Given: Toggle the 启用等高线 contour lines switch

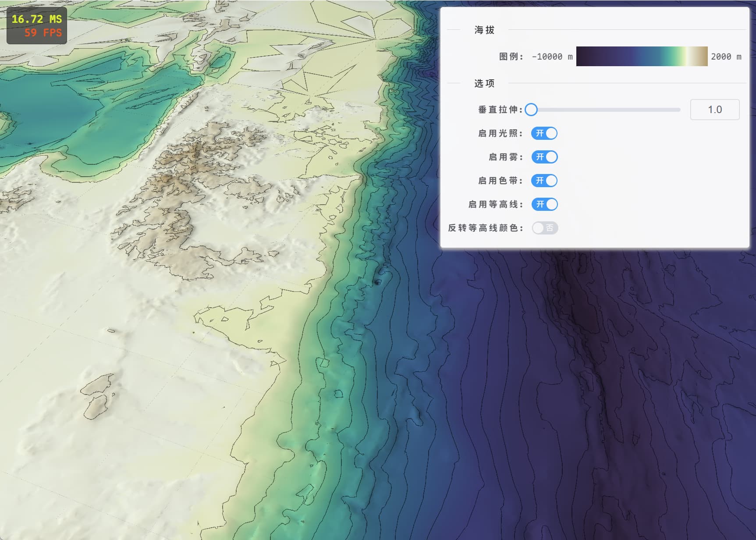Looking at the screenshot, I should pyautogui.click(x=544, y=204).
